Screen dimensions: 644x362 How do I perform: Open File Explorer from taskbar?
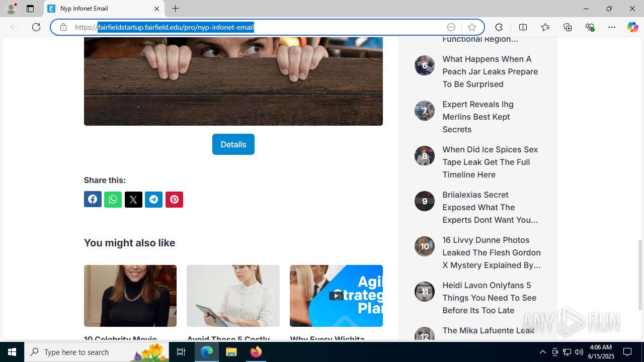[231, 352]
